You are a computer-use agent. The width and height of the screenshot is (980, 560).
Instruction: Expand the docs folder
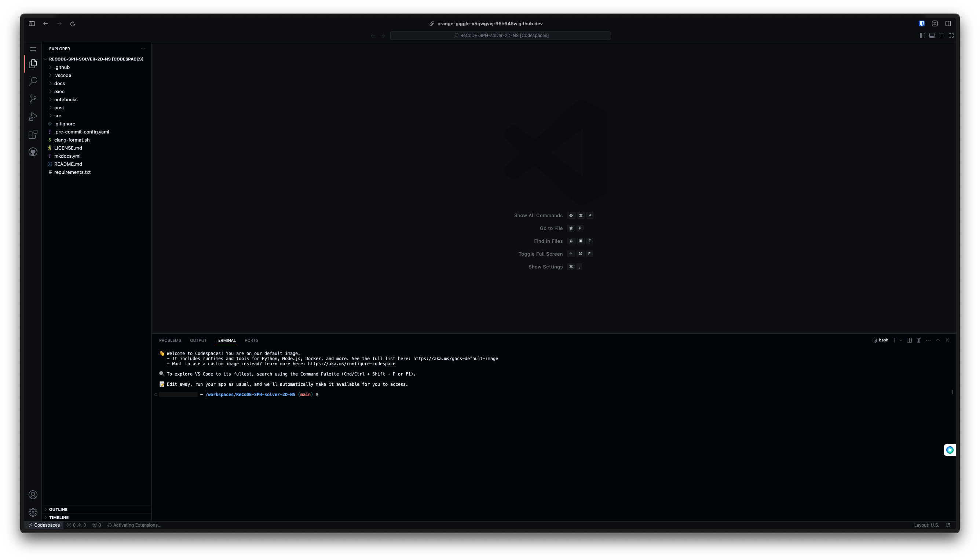point(96,84)
